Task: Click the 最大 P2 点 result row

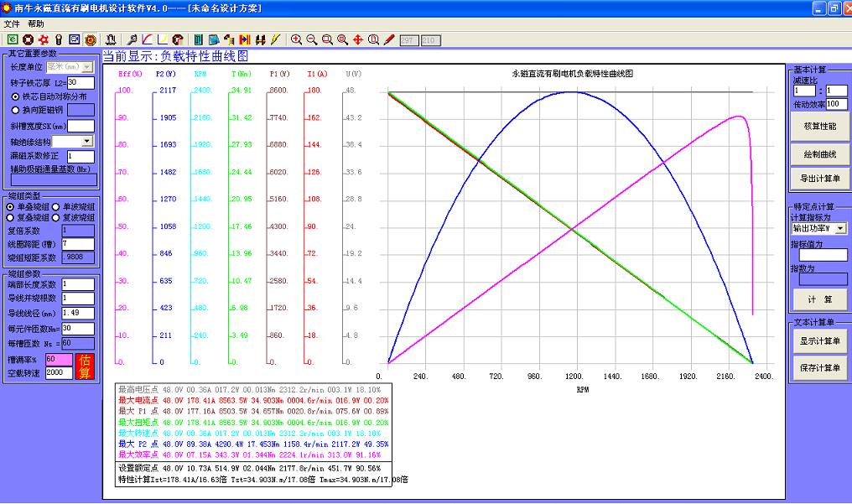Action: [253, 444]
